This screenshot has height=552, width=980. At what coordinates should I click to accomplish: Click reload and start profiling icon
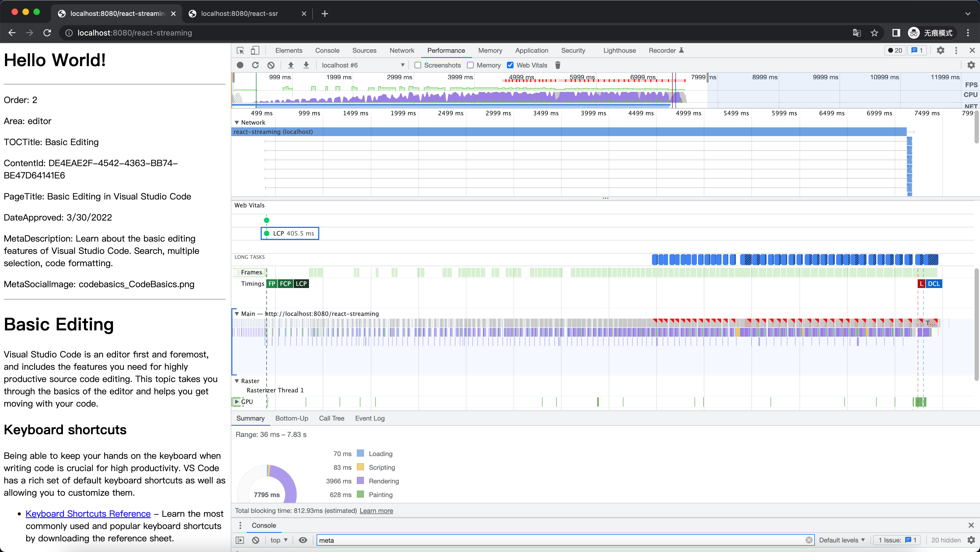(255, 65)
